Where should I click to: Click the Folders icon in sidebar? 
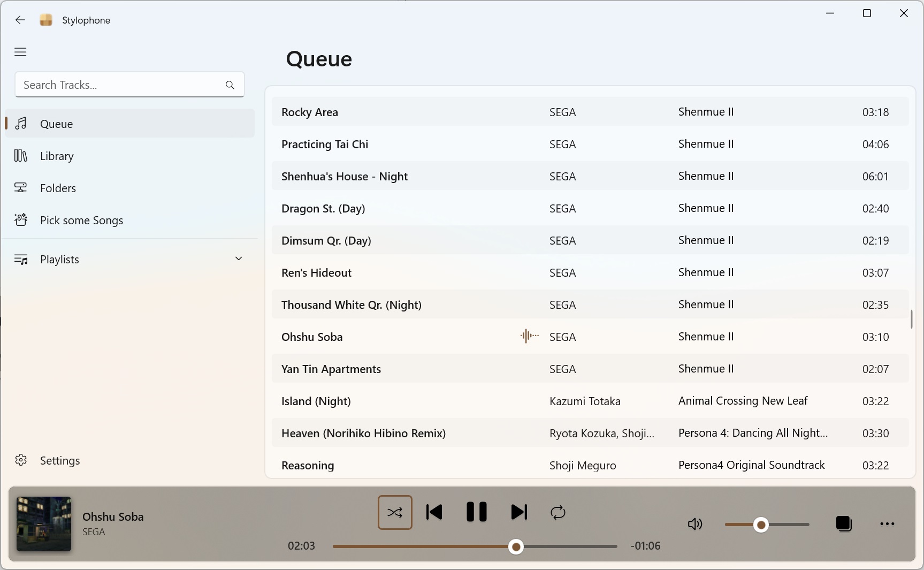click(21, 188)
